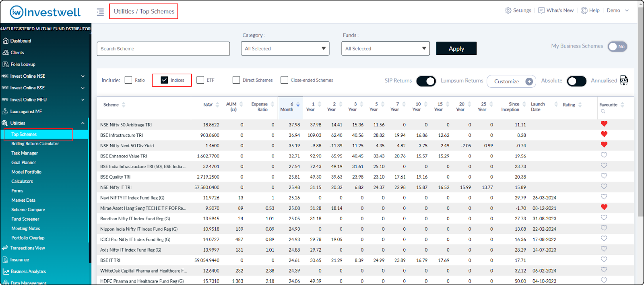Open Demo user dropdown

coord(617,10)
